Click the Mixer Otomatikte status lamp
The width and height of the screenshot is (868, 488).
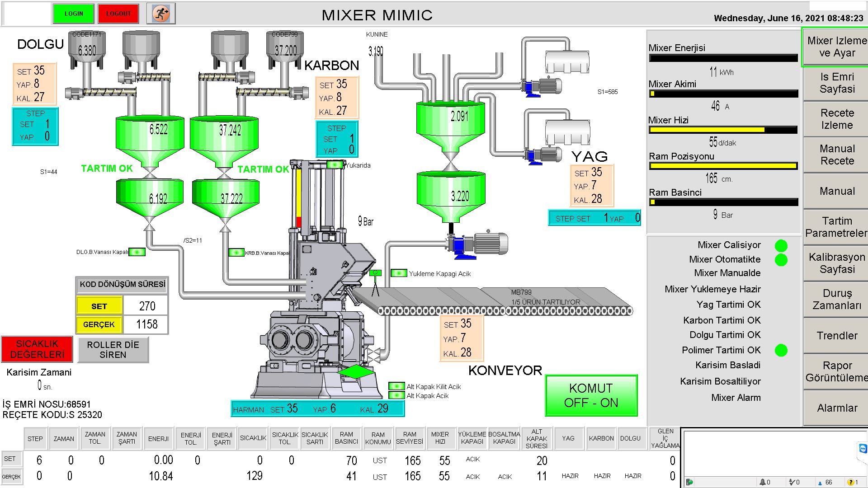coord(781,260)
